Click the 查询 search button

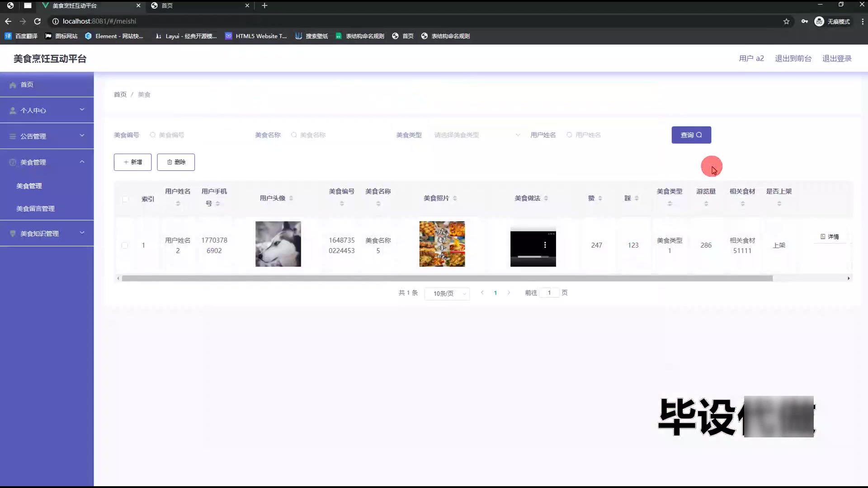coord(691,135)
